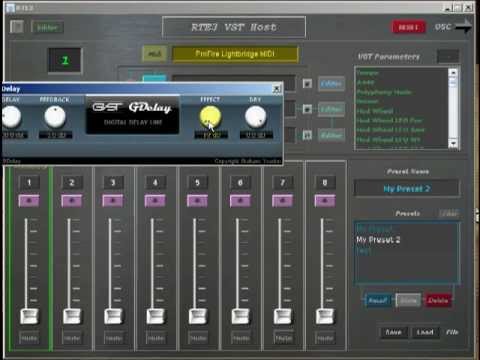Select channel 1 number label
480x360 pixels.
click(x=29, y=183)
